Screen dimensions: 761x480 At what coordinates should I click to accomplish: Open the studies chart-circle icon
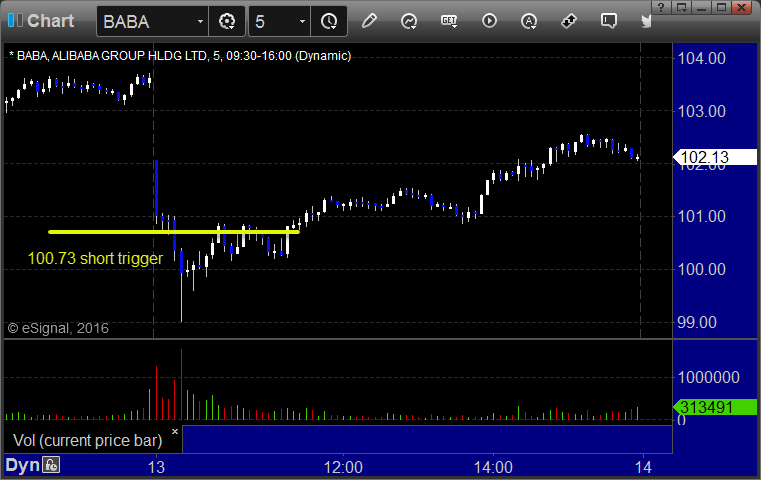(x=409, y=21)
